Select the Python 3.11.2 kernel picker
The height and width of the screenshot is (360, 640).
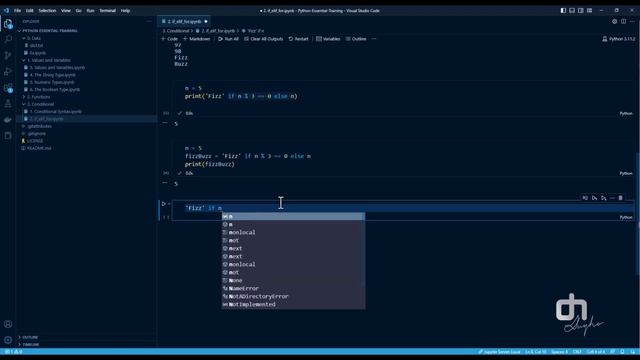pos(619,39)
